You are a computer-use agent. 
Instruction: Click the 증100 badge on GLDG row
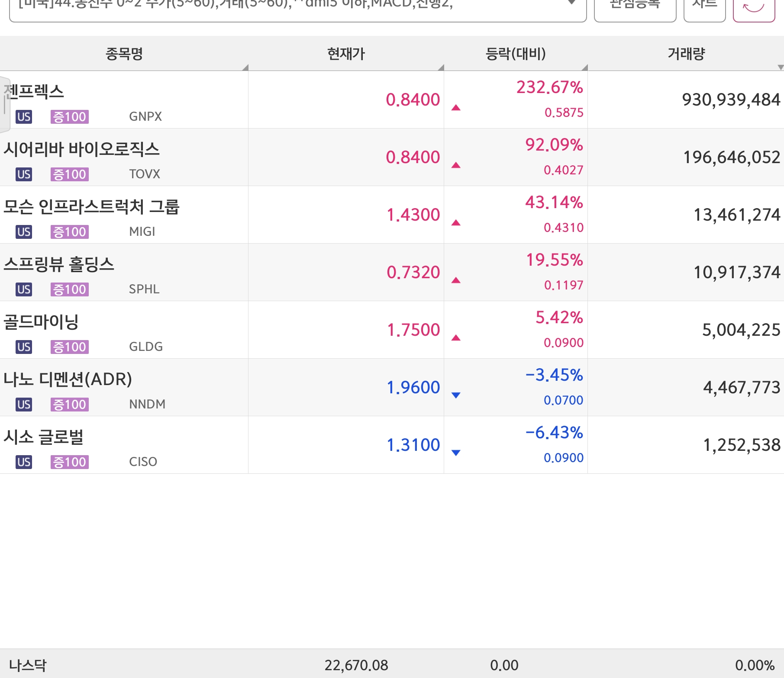pyautogui.click(x=70, y=347)
